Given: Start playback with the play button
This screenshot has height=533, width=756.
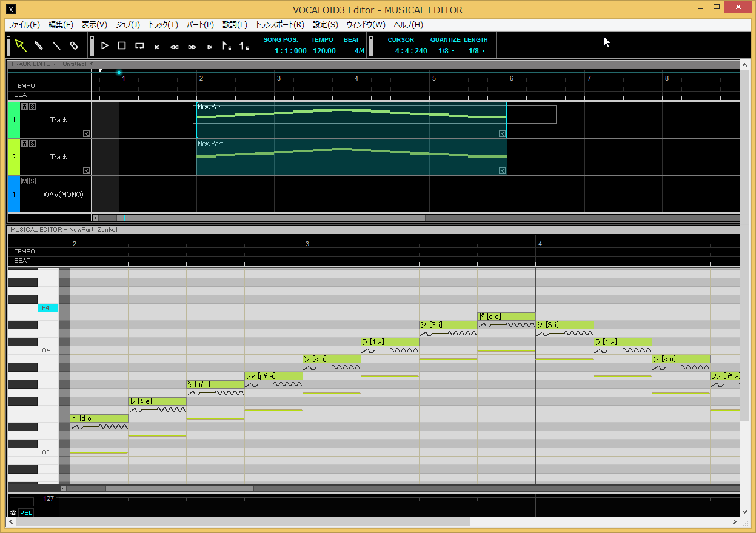Looking at the screenshot, I should pos(104,45).
